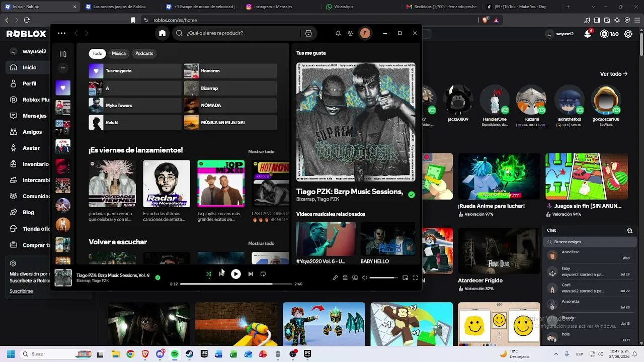This screenshot has height=362, width=644.
Task: Open Roblox Avatar in left sidebar
Action: 31,148
